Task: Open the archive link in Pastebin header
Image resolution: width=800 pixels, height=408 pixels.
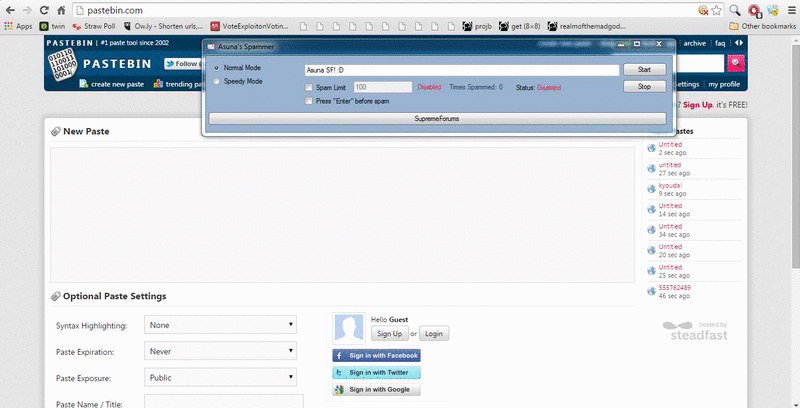Action: (694, 43)
